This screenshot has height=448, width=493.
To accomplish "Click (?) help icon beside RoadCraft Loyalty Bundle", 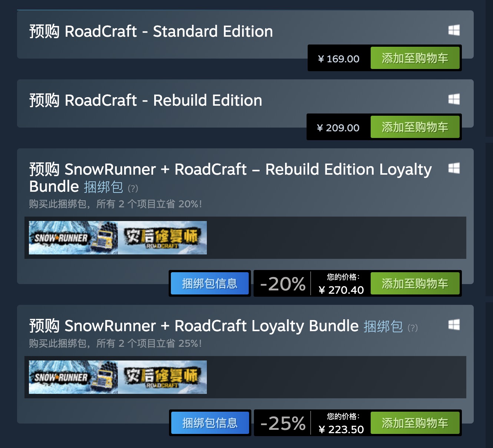I will coord(413,328).
